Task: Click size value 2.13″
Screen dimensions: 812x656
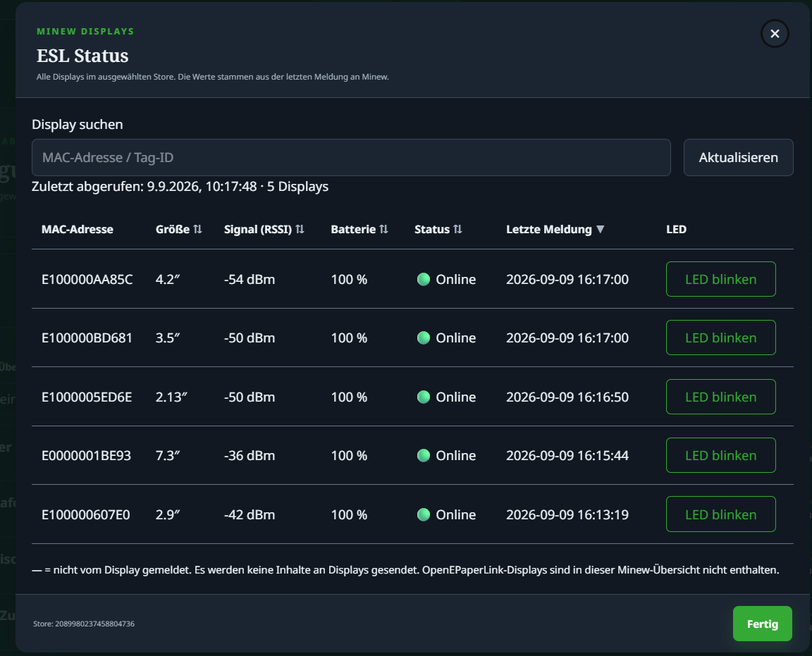Action: tap(171, 397)
